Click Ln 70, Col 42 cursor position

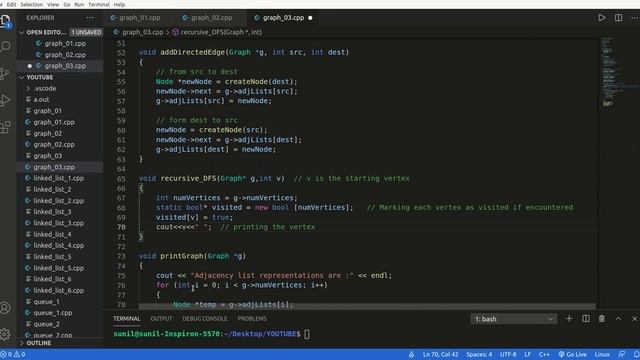point(440,354)
